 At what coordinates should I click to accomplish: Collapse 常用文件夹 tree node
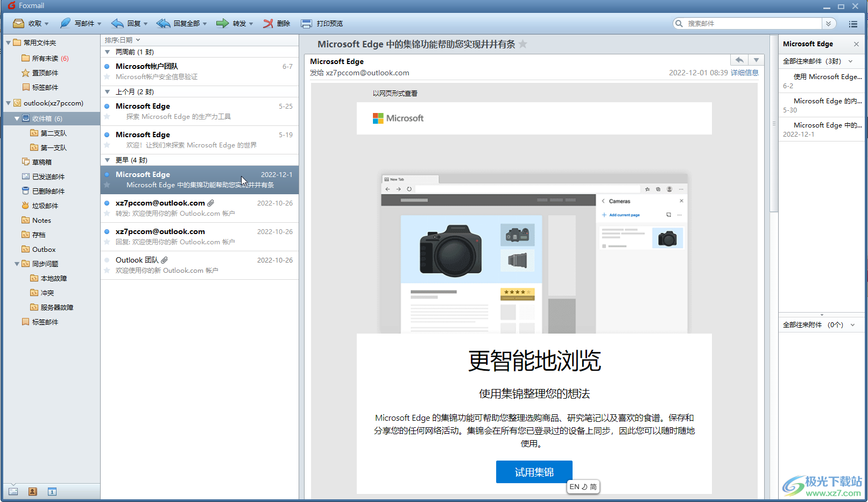coord(8,43)
